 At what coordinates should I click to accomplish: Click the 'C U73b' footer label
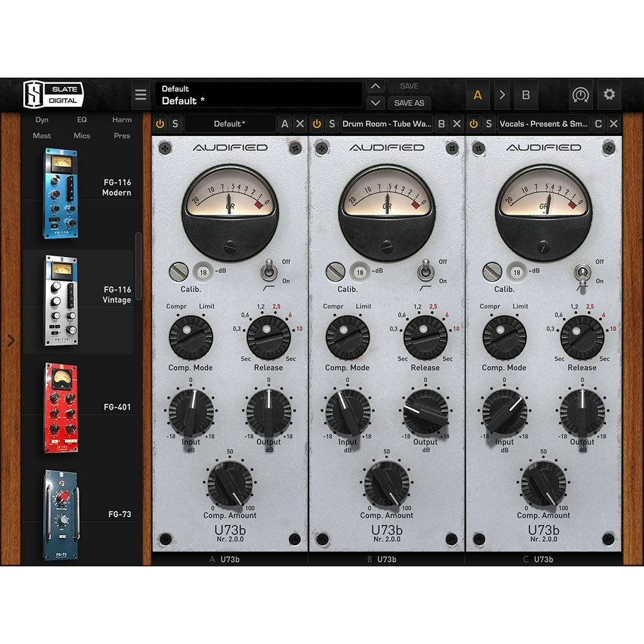(x=538, y=559)
